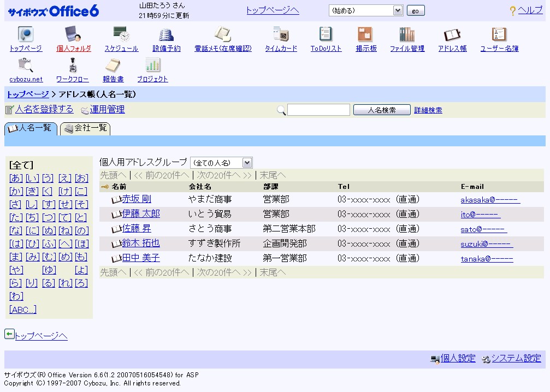The height and width of the screenshot is (392, 550).
Task: Click the 人名を登録する link
Action: pyautogui.click(x=44, y=110)
